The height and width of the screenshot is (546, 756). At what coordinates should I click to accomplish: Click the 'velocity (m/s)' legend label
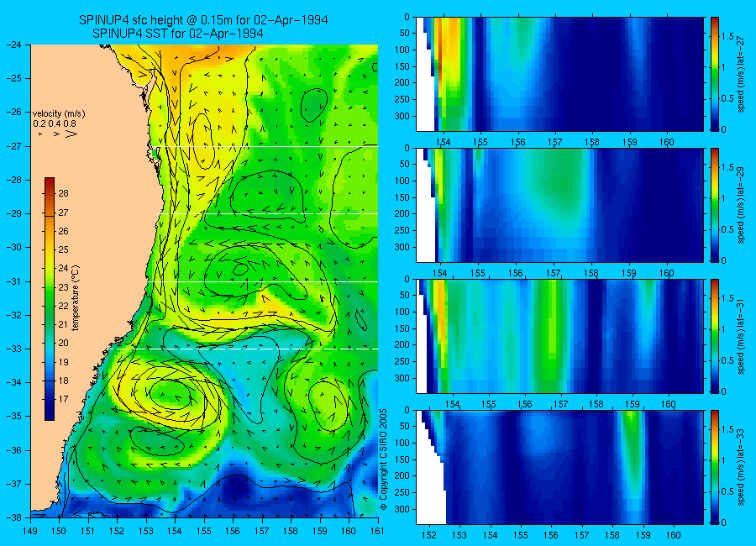[x=59, y=114]
